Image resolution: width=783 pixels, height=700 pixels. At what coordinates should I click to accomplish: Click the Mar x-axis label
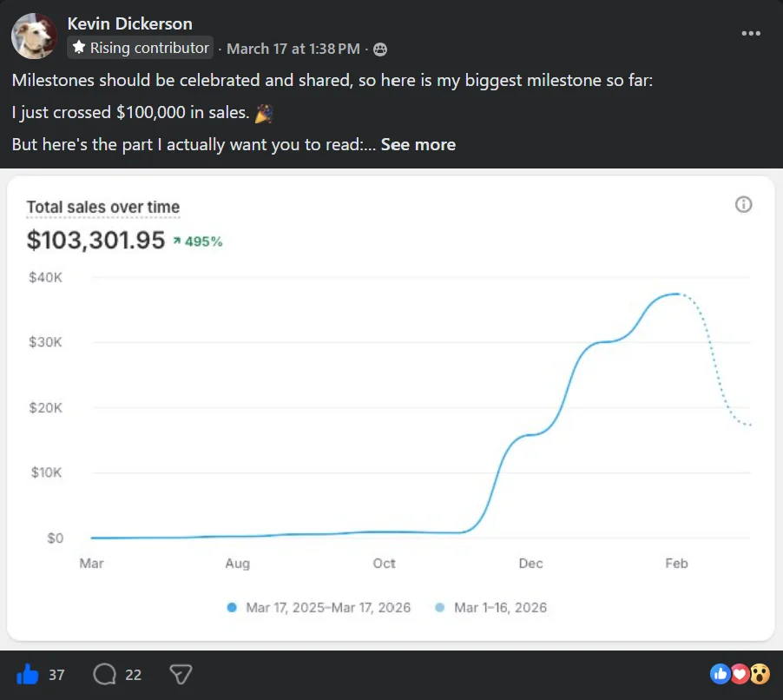click(x=91, y=564)
